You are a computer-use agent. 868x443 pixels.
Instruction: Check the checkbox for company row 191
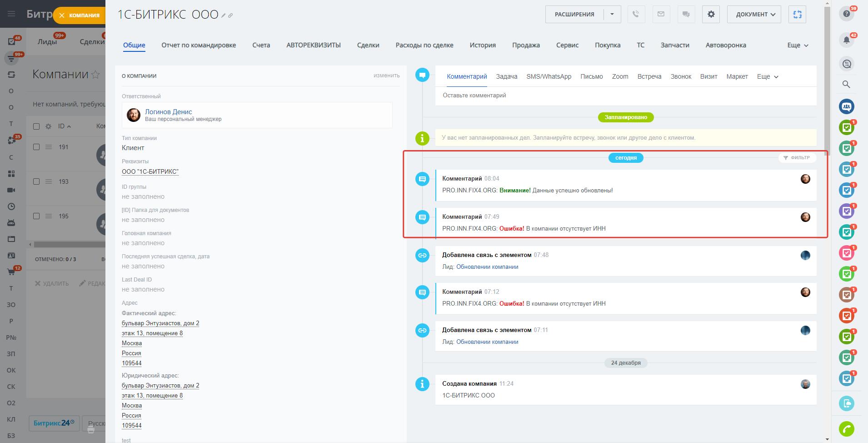(36, 147)
